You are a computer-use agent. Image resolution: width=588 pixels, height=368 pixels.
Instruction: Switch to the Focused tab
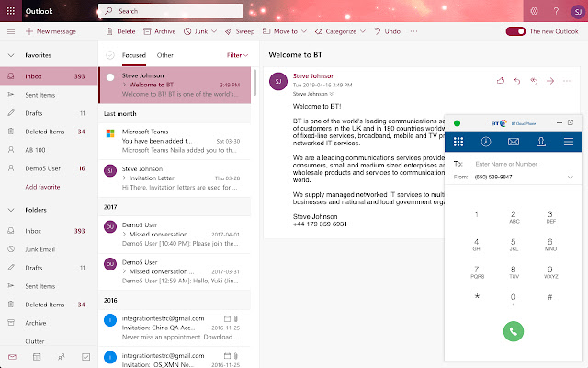(134, 55)
